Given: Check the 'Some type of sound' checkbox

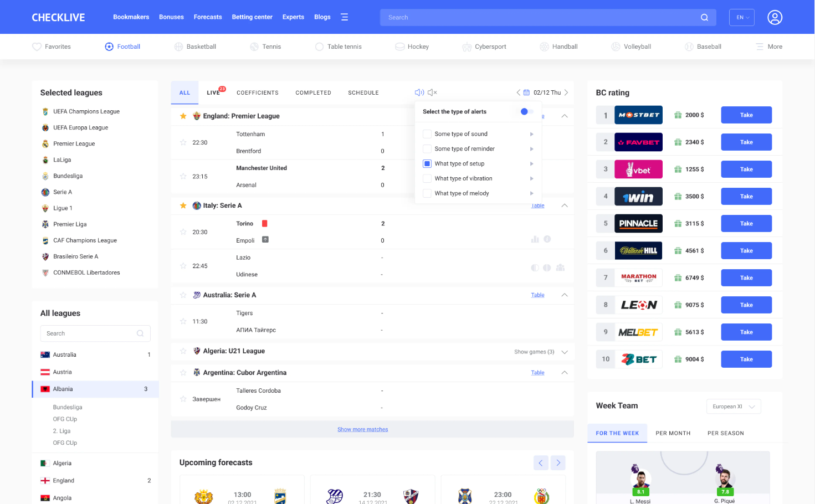Looking at the screenshot, I should click(x=427, y=134).
